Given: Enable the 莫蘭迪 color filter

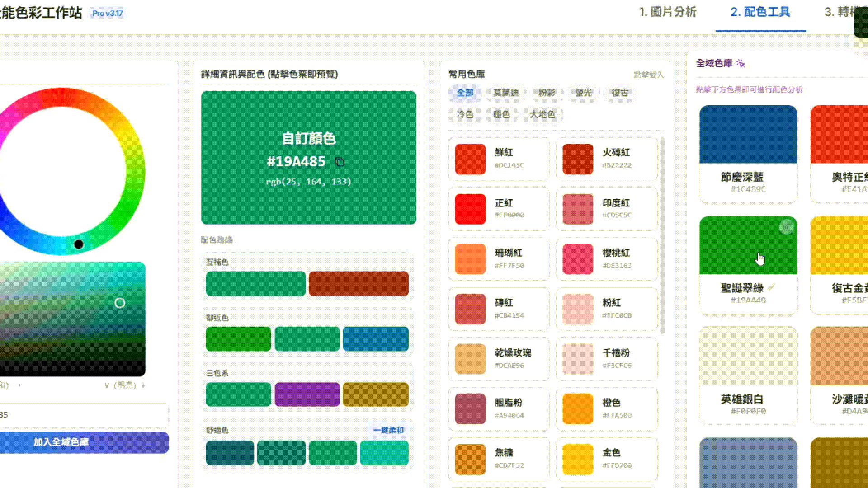Looking at the screenshot, I should (x=506, y=93).
